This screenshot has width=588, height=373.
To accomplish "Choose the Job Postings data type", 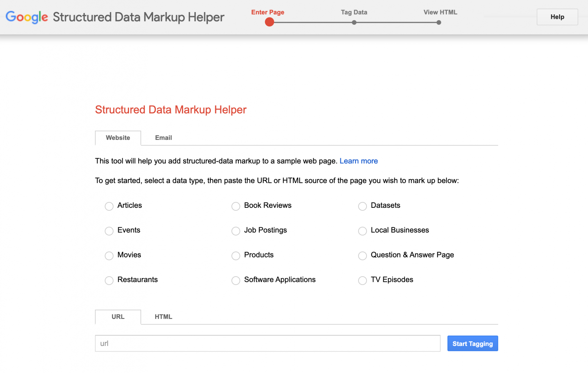I will pos(235,231).
